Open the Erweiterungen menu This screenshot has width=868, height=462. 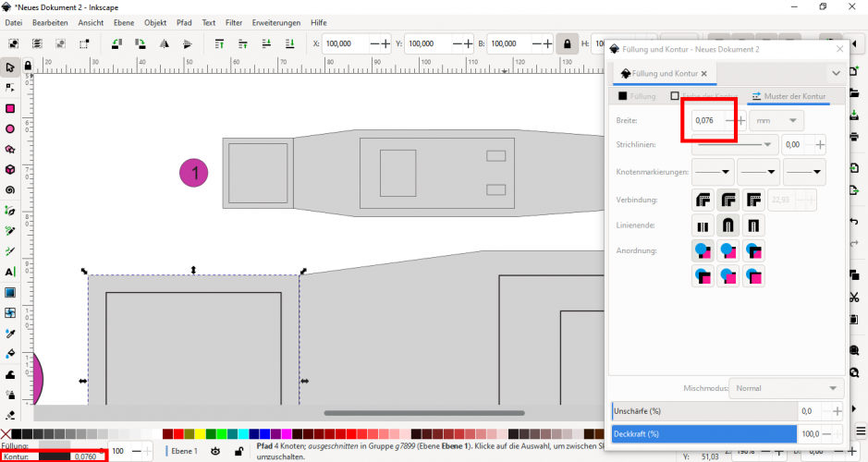coord(276,23)
